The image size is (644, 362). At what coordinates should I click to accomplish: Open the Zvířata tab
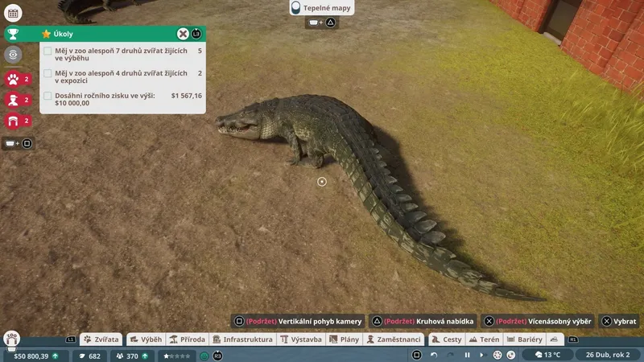tap(101, 339)
